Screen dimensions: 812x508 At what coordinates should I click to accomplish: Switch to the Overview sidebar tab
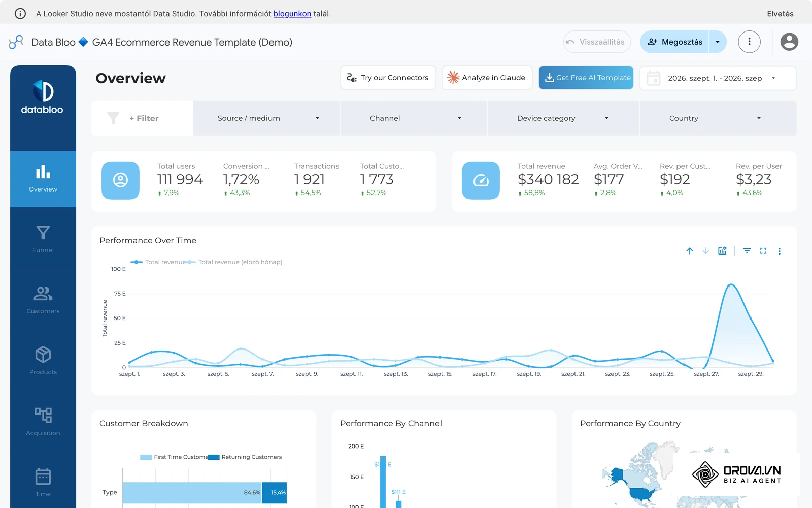click(x=43, y=179)
